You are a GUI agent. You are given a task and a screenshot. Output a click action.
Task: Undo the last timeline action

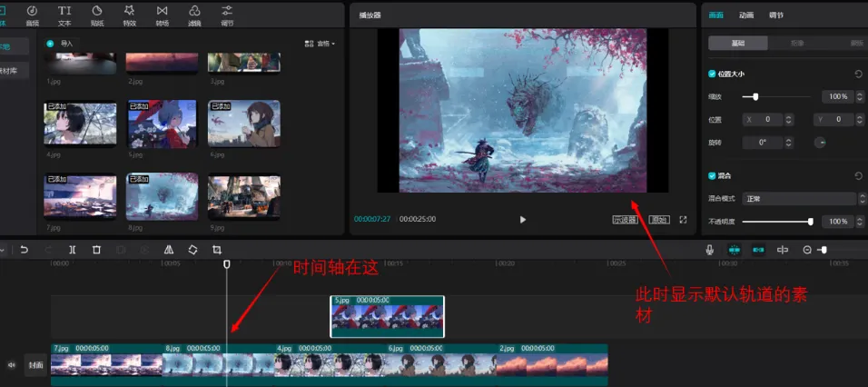(24, 250)
